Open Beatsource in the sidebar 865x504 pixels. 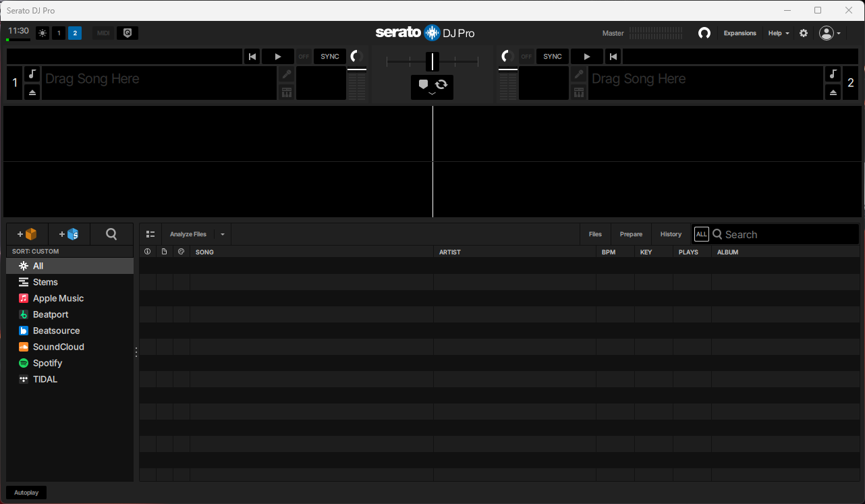point(70,331)
